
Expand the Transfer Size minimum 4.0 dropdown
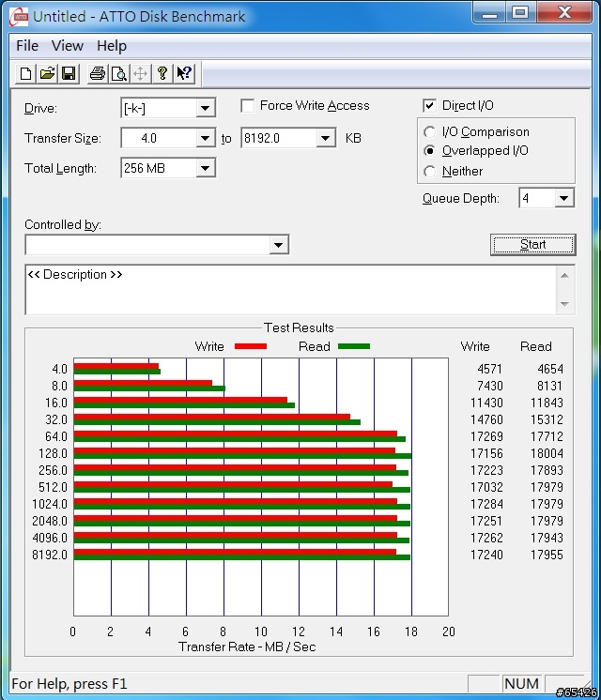coord(205,138)
